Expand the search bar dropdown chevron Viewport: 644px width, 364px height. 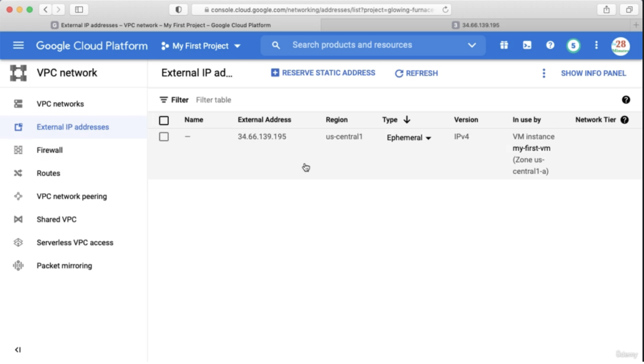pyautogui.click(x=472, y=45)
